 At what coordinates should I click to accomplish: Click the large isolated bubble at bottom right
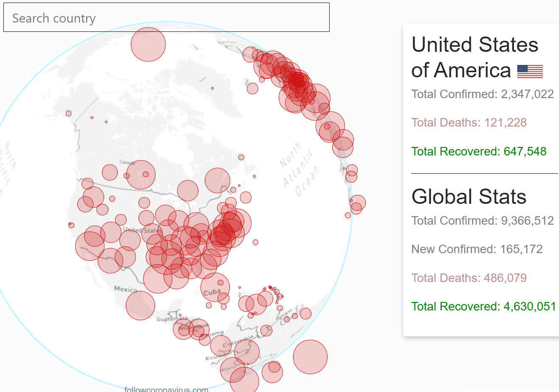[310, 357]
